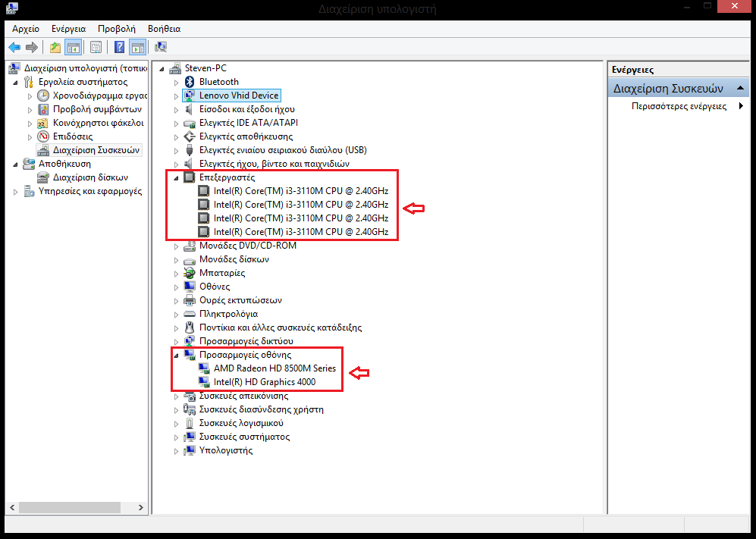Select Συσκευές διασύνδεσης χρήστη category
The height and width of the screenshot is (539, 756).
[x=262, y=409]
